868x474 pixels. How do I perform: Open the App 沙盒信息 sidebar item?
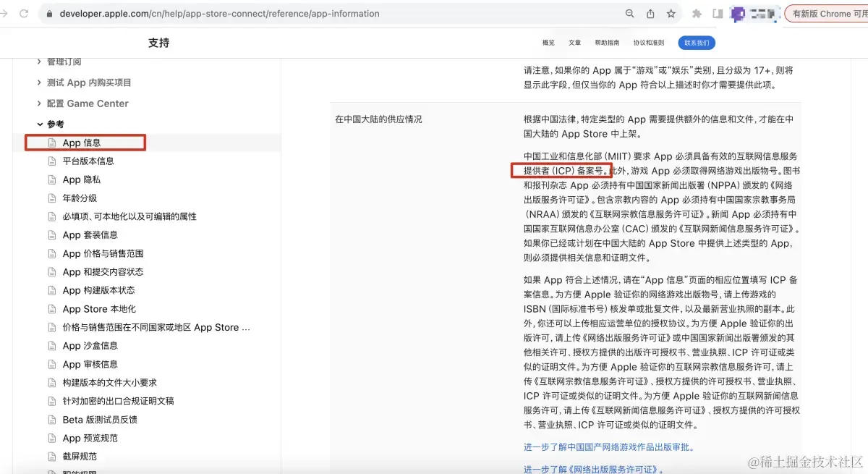[x=90, y=346]
